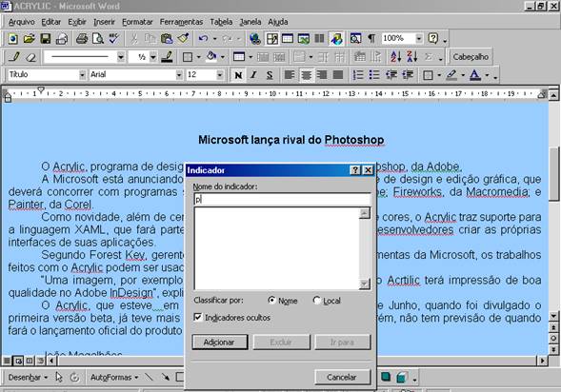
Task: Click the horizontal scrollbar right arrow
Action: pos(543,361)
